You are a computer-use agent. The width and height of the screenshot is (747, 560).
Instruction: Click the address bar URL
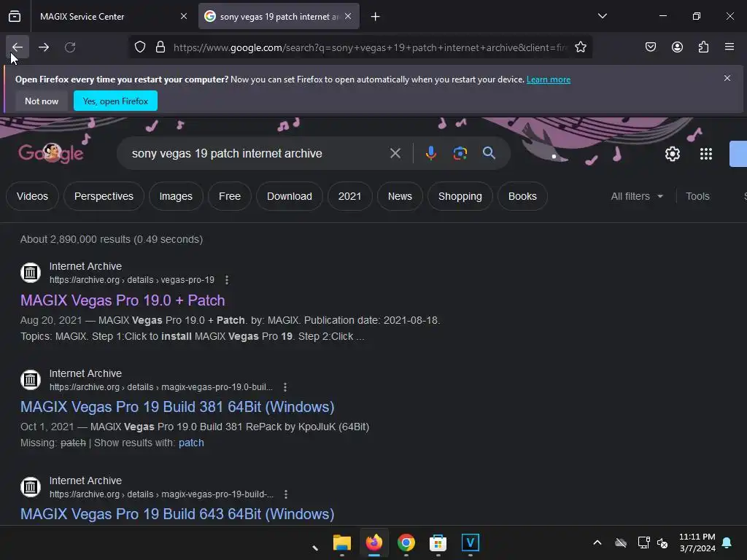370,47
